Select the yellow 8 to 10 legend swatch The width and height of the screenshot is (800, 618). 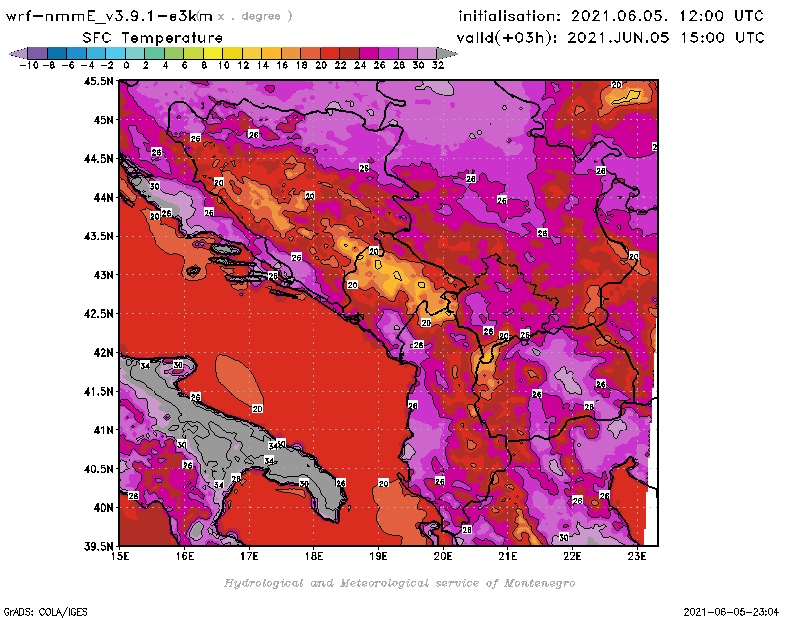(213, 53)
